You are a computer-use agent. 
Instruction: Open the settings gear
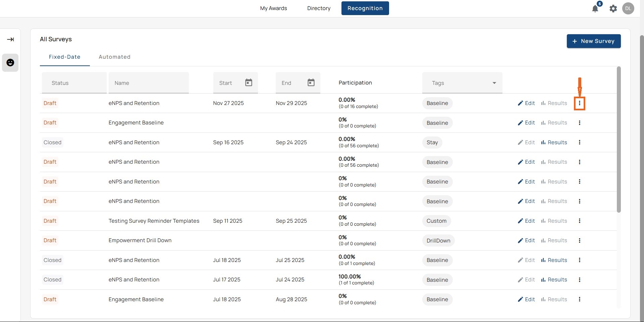pyautogui.click(x=613, y=9)
